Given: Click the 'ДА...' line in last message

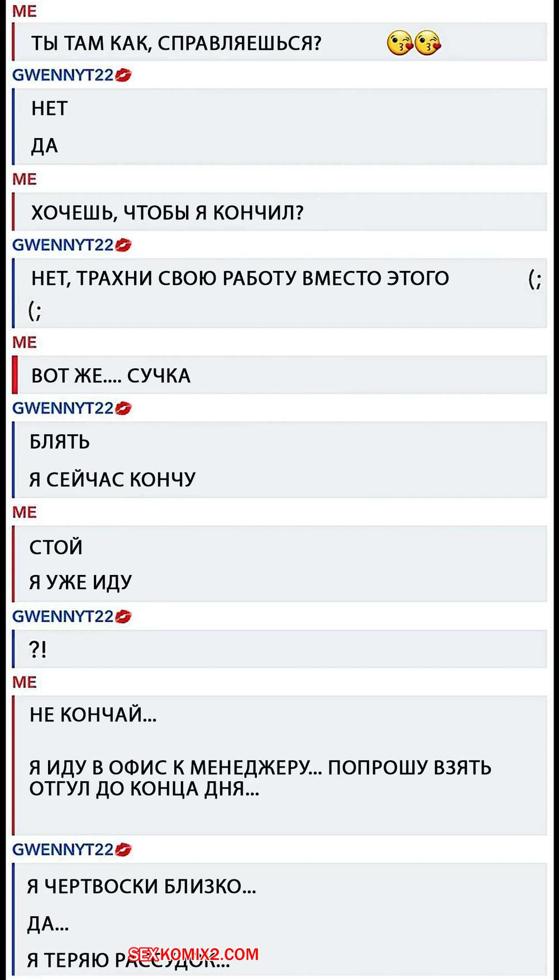Looking at the screenshot, I should [48, 924].
